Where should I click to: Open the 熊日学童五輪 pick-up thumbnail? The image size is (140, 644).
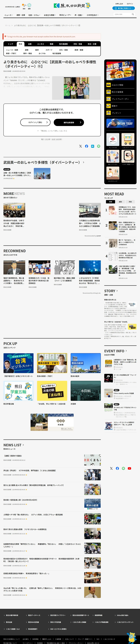(19, 391)
